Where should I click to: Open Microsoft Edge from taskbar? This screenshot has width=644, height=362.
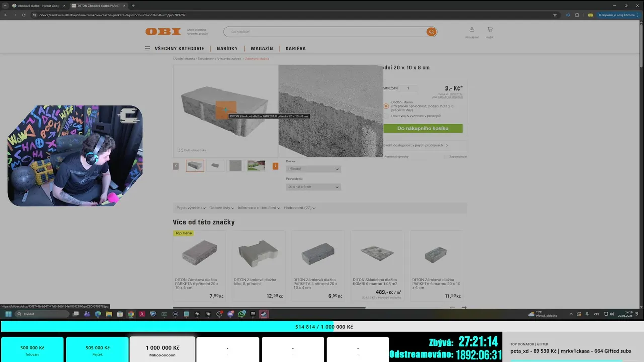98,314
